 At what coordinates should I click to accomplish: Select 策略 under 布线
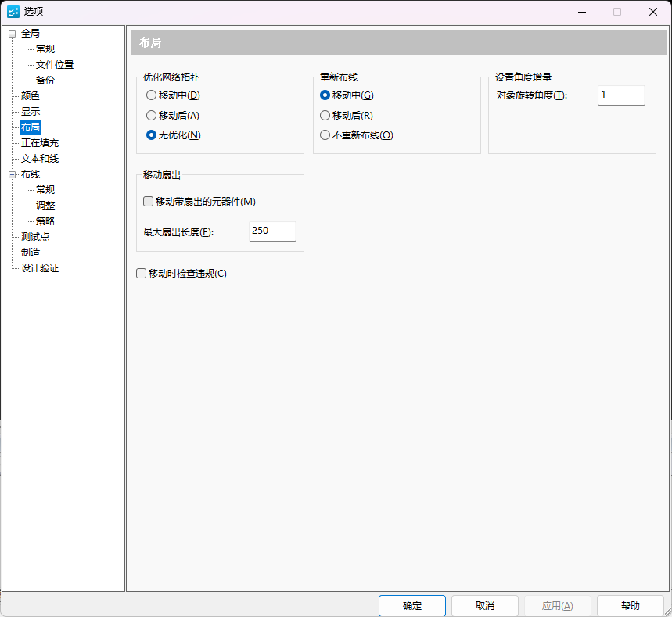[45, 221]
